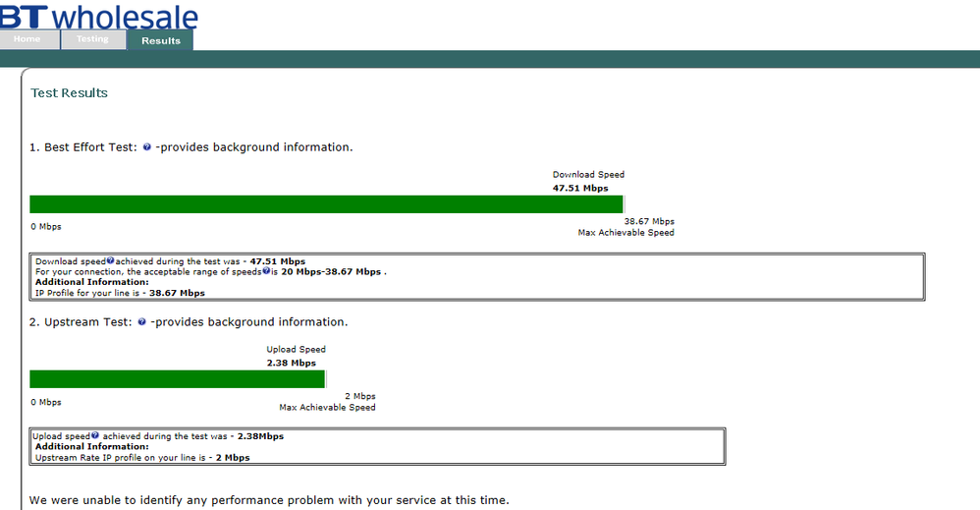Click help icon after 'Upload speed' text
The height and width of the screenshot is (510, 980).
click(x=96, y=435)
